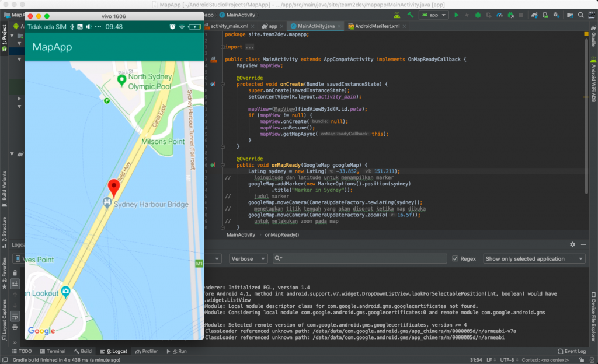The height and width of the screenshot is (364, 598).
Task: Toggle tool window bars icon in the bottom-left corner
Action: [x=5, y=360]
